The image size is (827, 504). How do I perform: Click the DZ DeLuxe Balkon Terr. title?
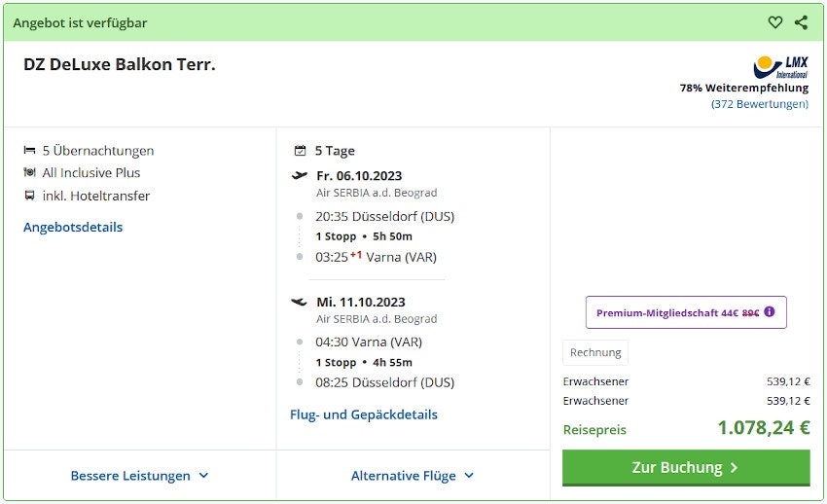tap(120, 65)
